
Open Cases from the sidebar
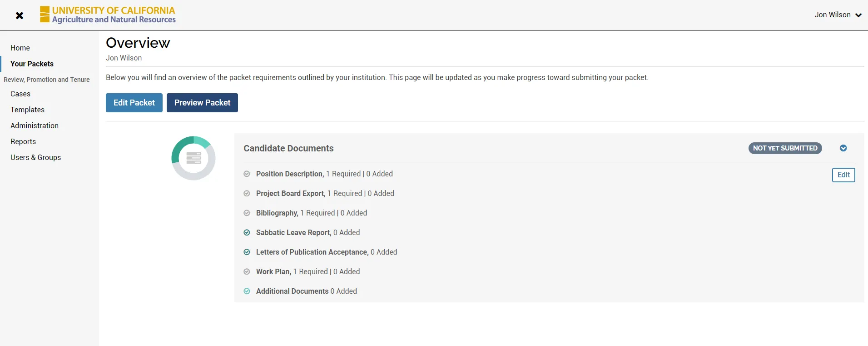tap(20, 94)
